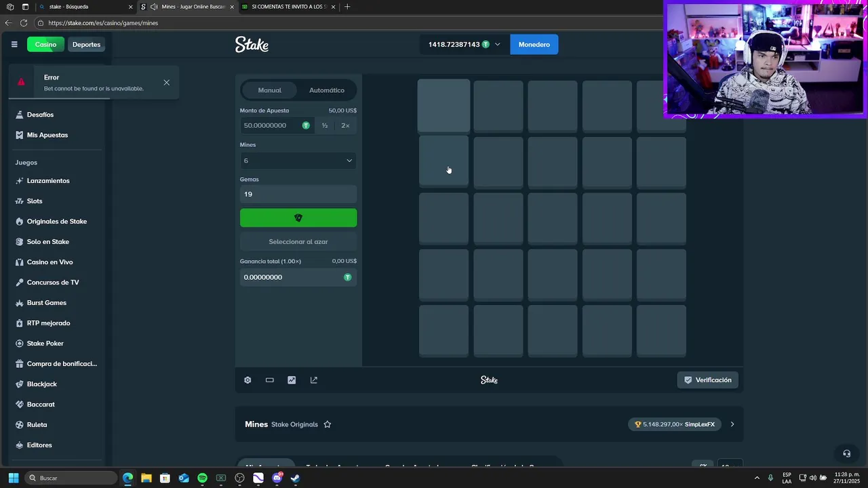
Task: Click Blackjack sidebar icon
Action: pyautogui.click(x=20, y=384)
